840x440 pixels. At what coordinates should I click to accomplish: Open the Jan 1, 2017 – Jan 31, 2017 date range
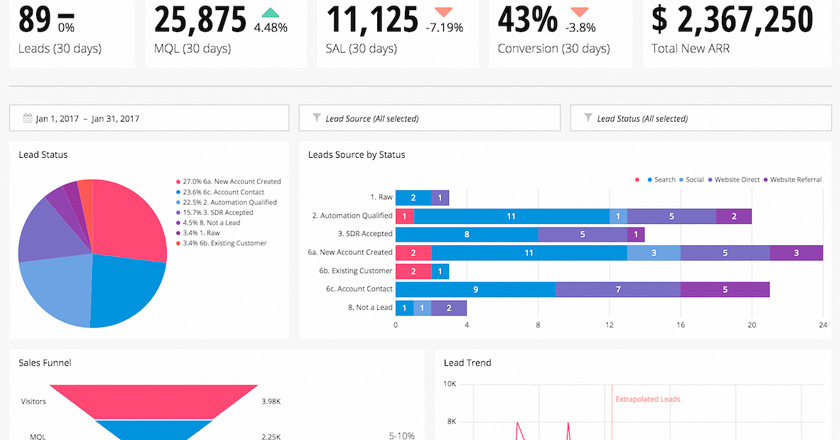[149, 118]
